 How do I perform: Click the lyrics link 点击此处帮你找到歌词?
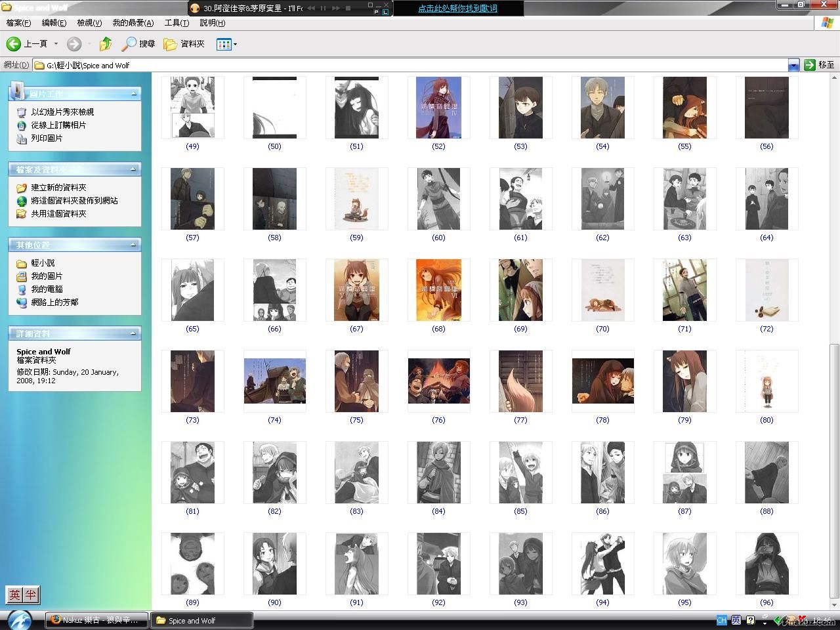tap(457, 9)
